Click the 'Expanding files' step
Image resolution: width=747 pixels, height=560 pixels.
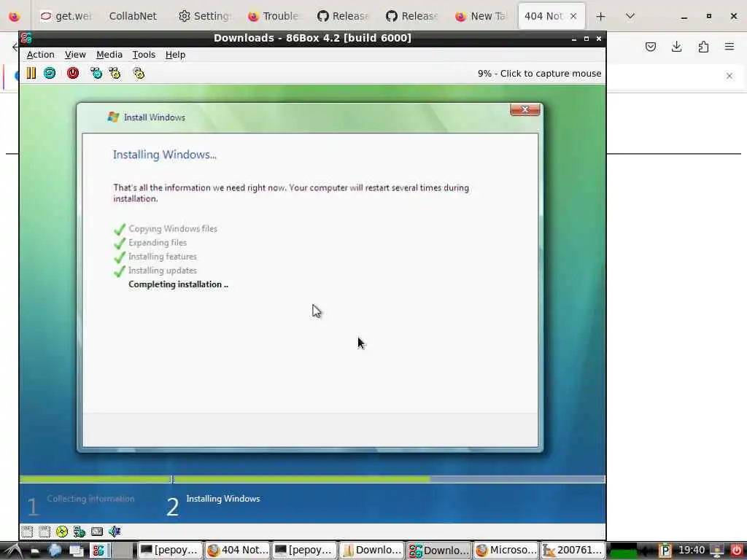coord(158,242)
